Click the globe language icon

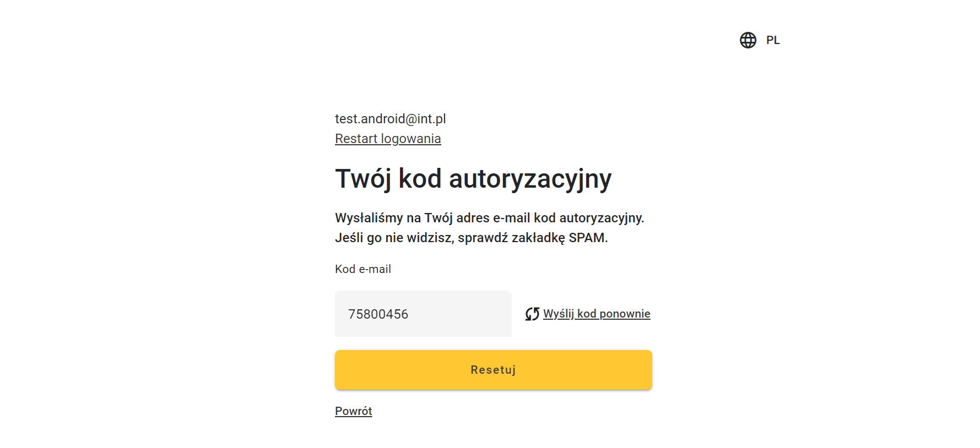pos(748,40)
